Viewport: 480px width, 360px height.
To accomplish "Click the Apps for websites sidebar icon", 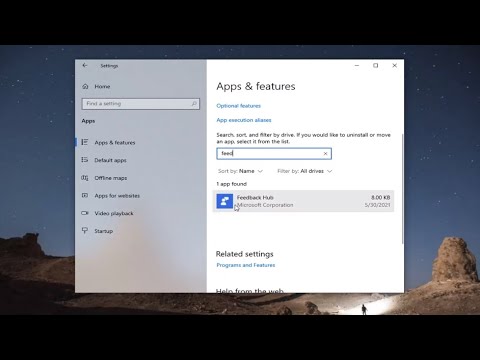I will click(x=85, y=195).
